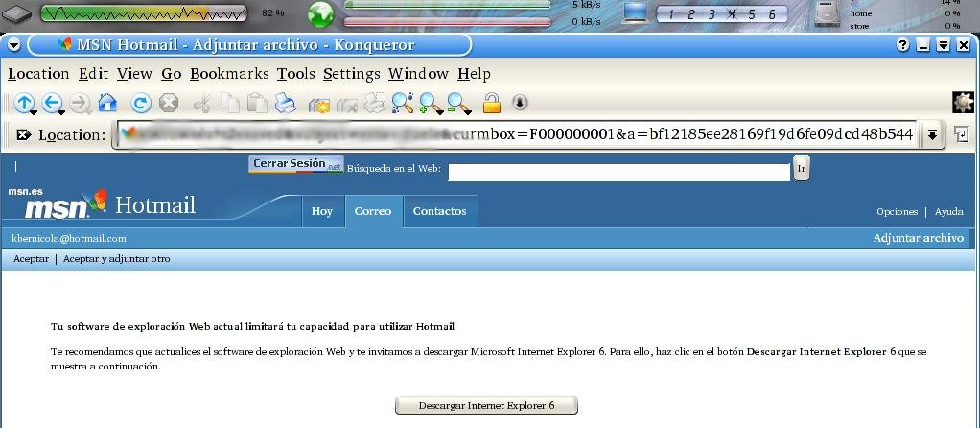Click the Konqueror gear animation icon
This screenshot has height=428, width=980.
tap(963, 103)
